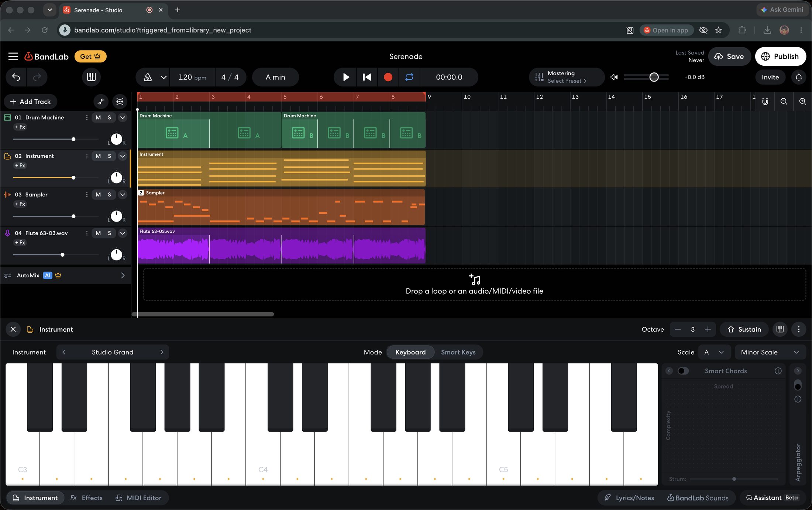Solo the Sampler track
Screen dimensions: 812x510
point(109,194)
